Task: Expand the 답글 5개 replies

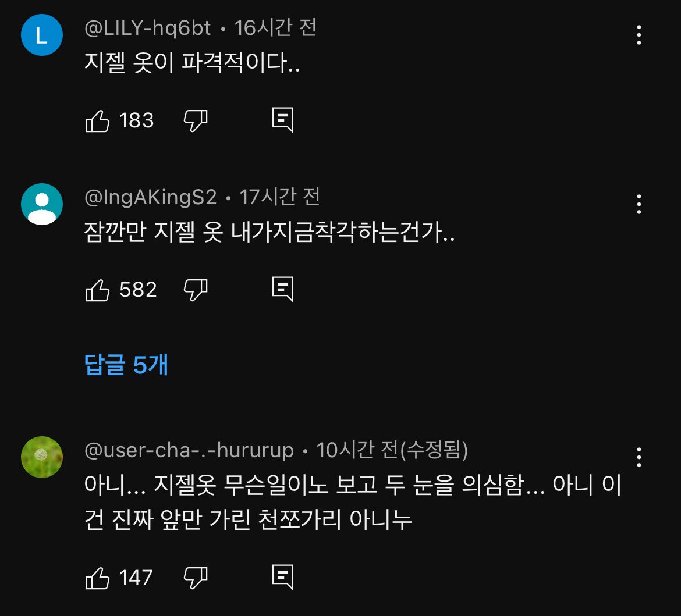Action: click(126, 365)
